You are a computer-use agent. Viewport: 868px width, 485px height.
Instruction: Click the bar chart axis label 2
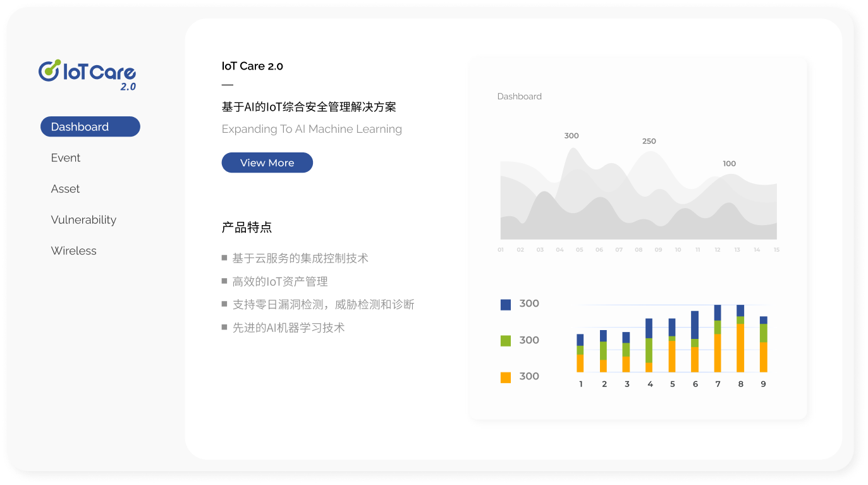click(604, 384)
